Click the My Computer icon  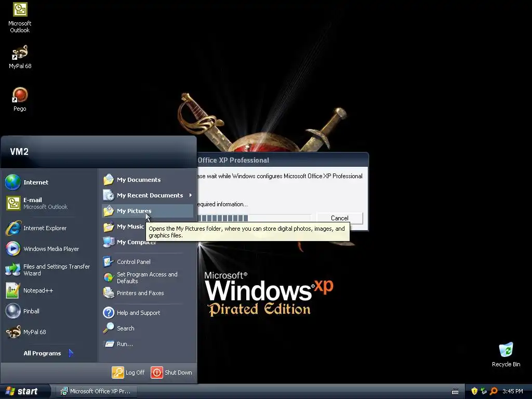click(109, 242)
